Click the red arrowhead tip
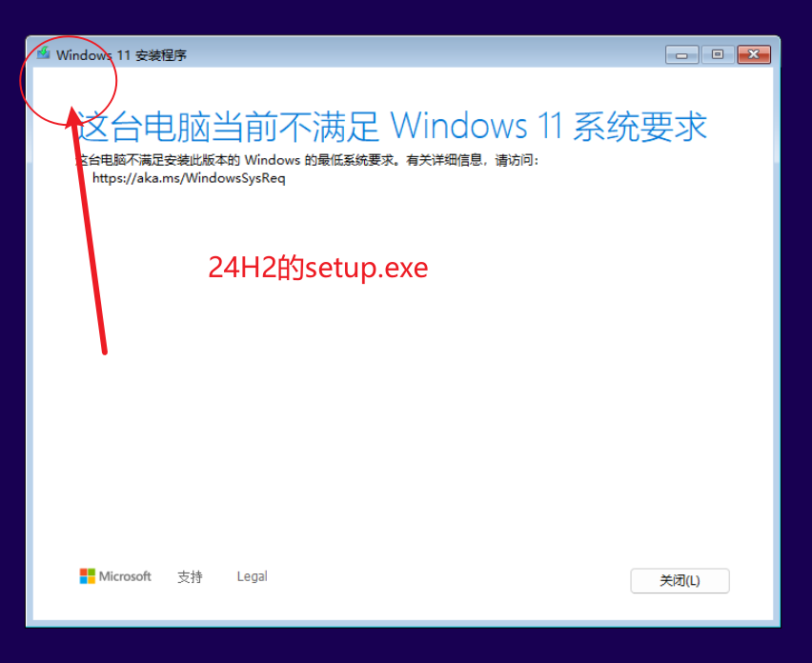Image resolution: width=812 pixels, height=663 pixels. [x=73, y=110]
